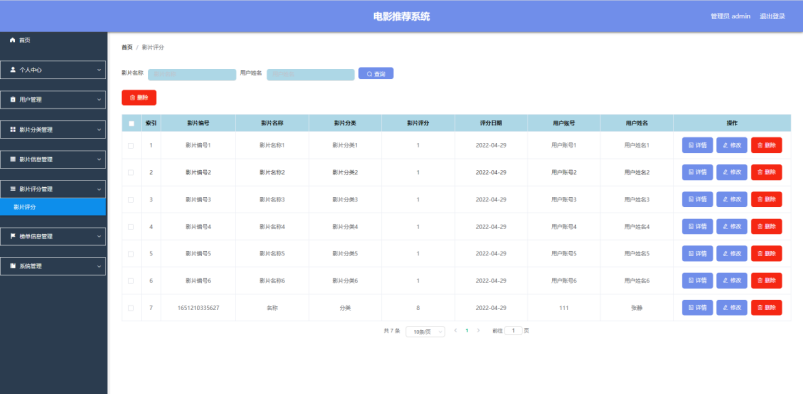Click 修改 for row 影片编号4
This screenshot has width=803, height=394.
732,226
